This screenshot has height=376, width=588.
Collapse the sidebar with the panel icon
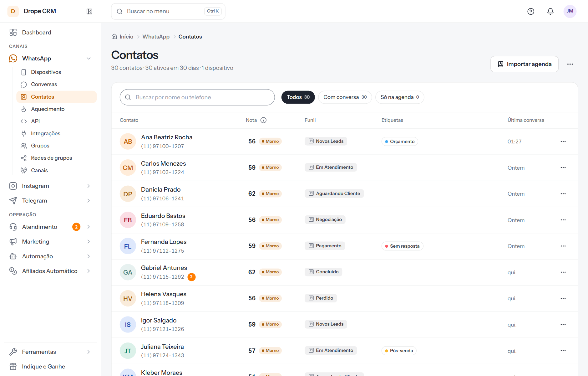[x=89, y=11]
